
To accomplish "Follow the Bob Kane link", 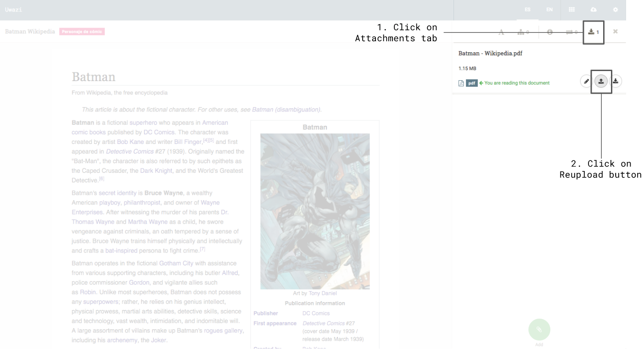I will coord(130,142).
